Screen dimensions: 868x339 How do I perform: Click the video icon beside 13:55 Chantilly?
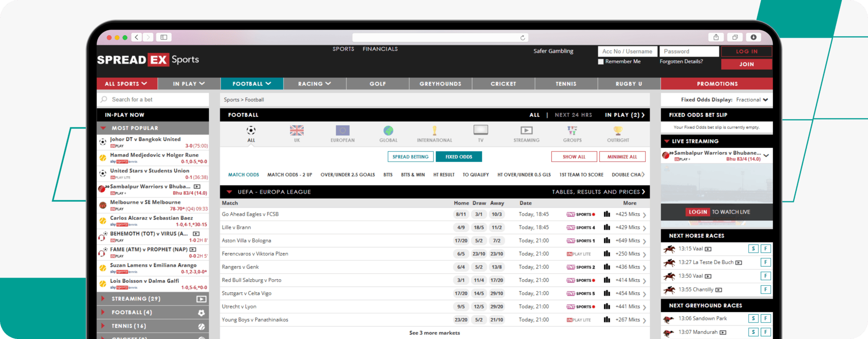719,290
